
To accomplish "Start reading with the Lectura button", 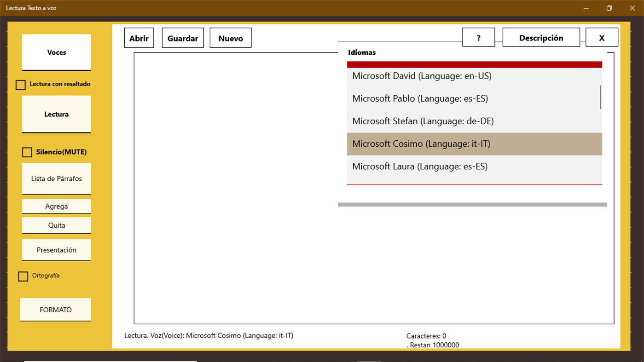I will 56,114.
